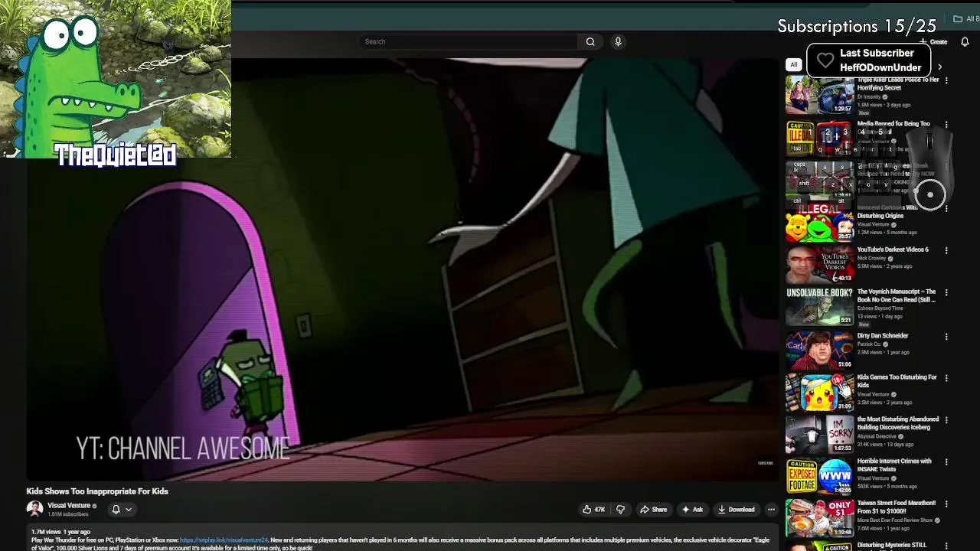Select the All filter chip
980x551 pixels.
tap(794, 65)
